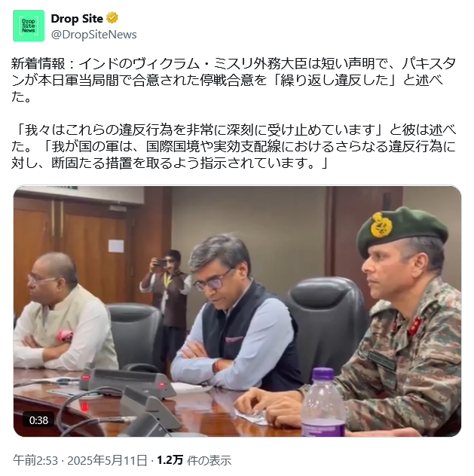Click the wooden door in video background
474x476 pixels.
click(x=72, y=255)
